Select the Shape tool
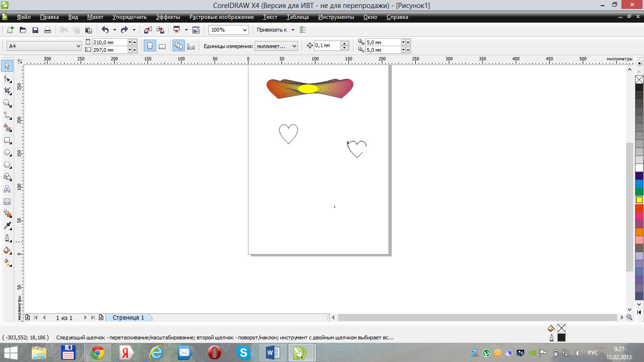This screenshot has height=362, width=644. (7, 78)
